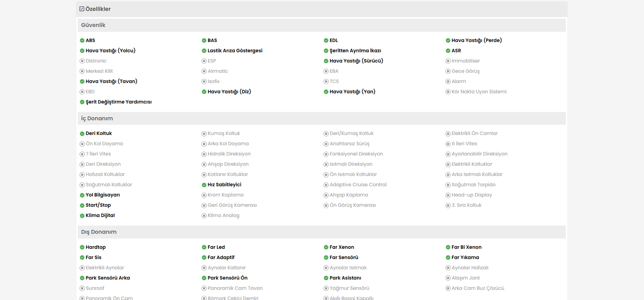644x300 pixels.
Task: Click the X icon next to Sunroof
Action: click(x=82, y=288)
